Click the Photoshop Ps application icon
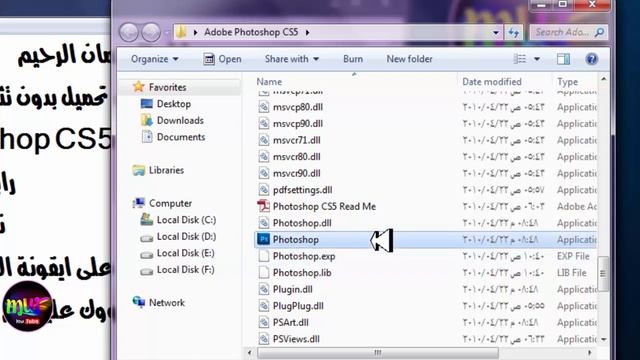640x360 pixels. click(x=264, y=240)
